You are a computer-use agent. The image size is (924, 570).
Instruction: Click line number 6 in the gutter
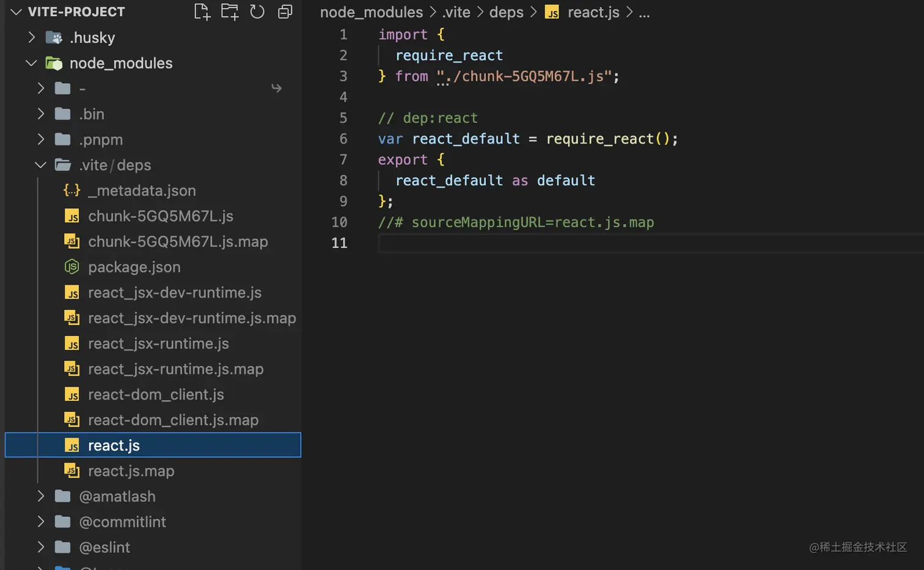pyautogui.click(x=343, y=139)
